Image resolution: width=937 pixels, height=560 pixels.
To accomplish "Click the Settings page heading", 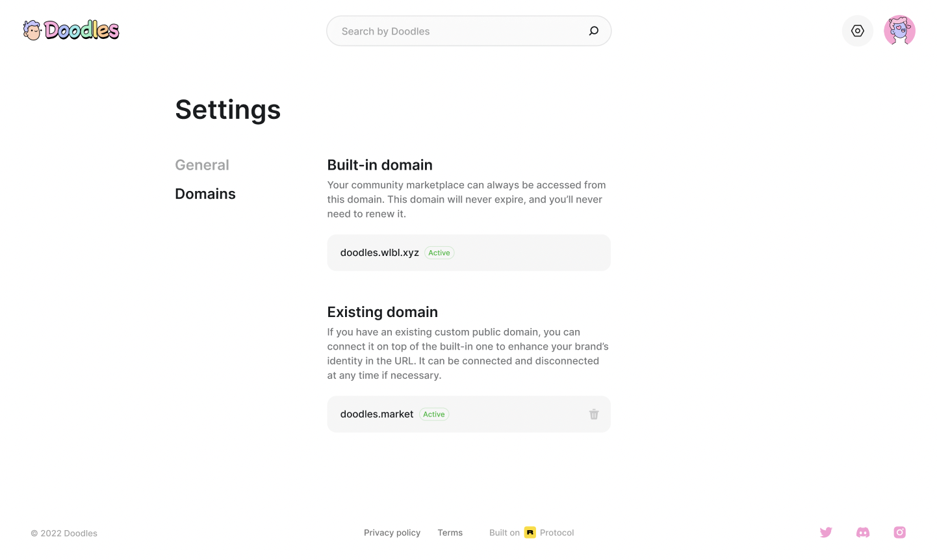I will coord(228,109).
